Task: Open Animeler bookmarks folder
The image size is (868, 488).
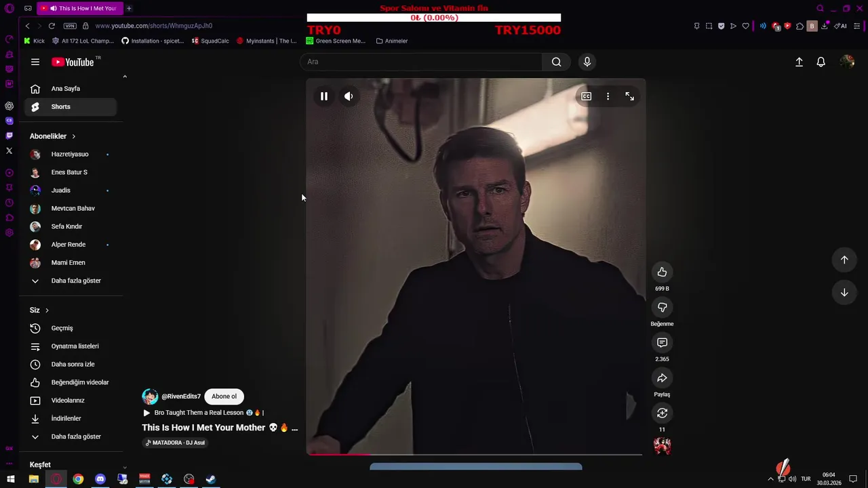Action: coord(392,41)
